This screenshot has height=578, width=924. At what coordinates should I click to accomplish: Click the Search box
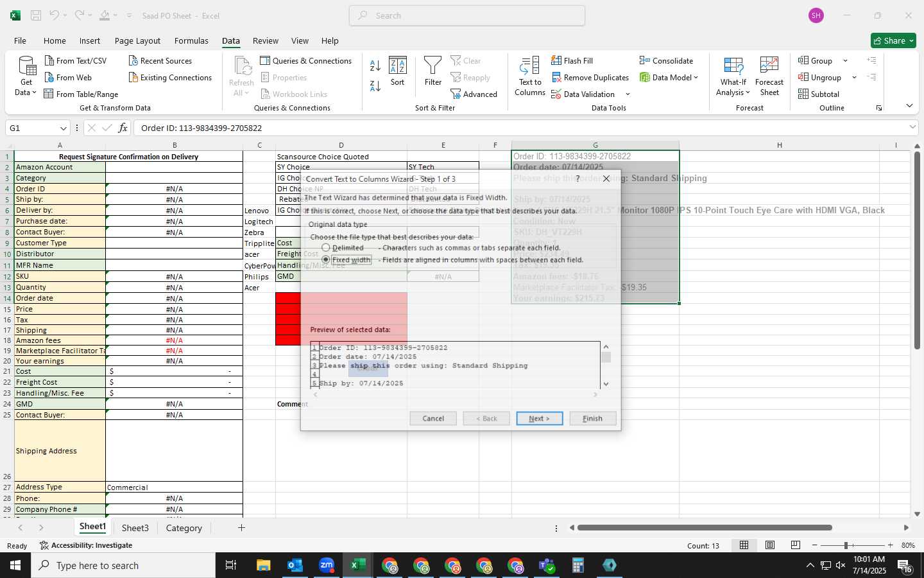pos(467,15)
